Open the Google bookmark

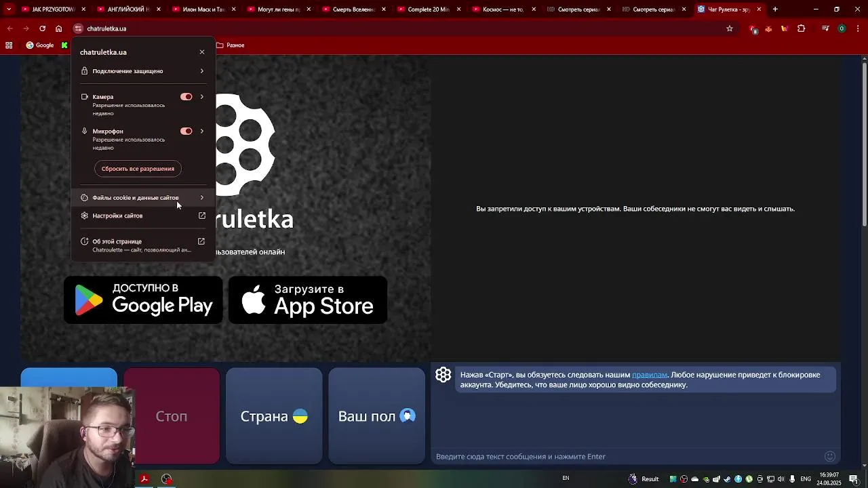tap(40, 45)
